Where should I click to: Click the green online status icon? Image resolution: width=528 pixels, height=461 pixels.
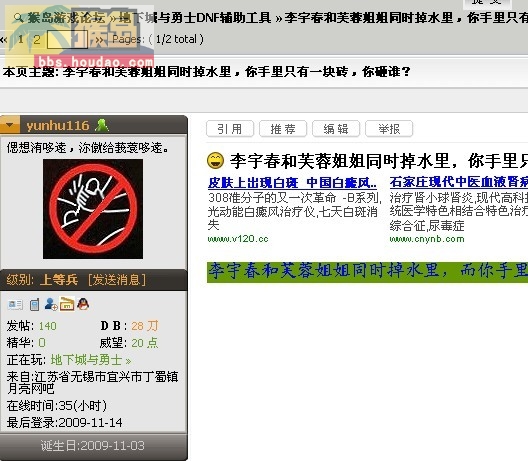102,125
